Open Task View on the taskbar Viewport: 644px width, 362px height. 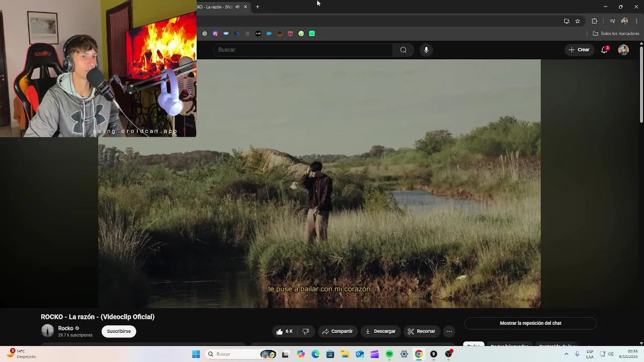[x=285, y=354]
